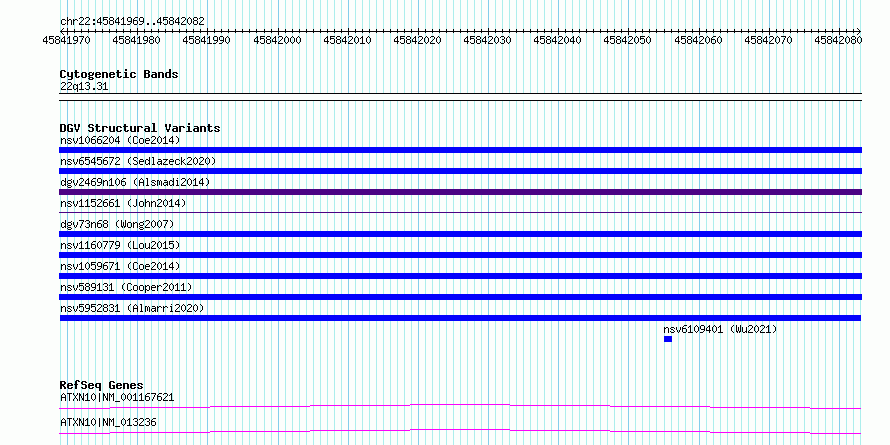Click ruler position 45841980

136,40
